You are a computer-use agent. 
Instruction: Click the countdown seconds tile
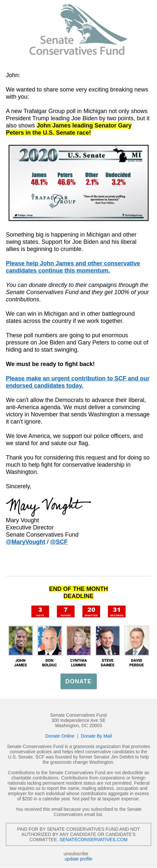(116, 611)
